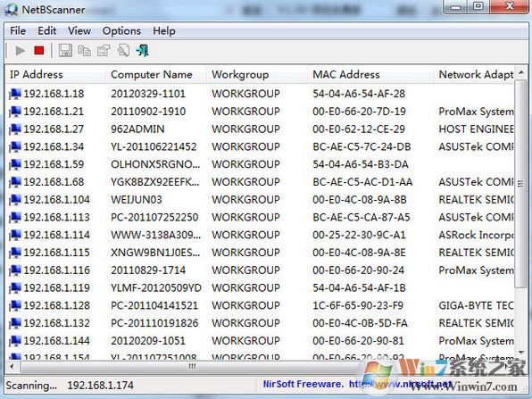Click the vertical scrollbar thumb
Image resolution: width=532 pixels, height=399 pixels.
click(520, 184)
